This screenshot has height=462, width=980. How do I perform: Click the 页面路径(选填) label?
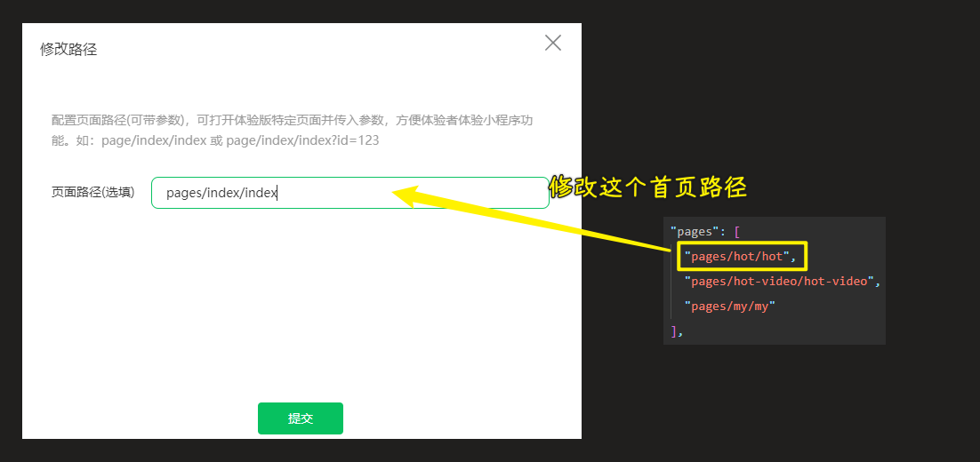point(93,192)
